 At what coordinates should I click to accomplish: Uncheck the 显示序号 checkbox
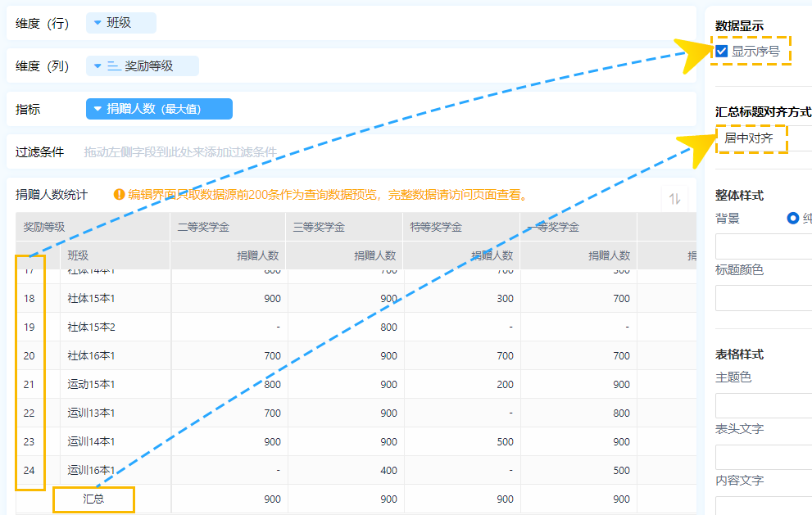click(722, 51)
